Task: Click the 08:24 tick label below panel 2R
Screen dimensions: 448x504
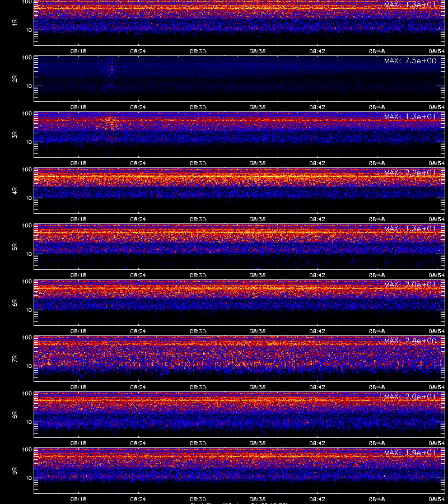Action: [138, 107]
